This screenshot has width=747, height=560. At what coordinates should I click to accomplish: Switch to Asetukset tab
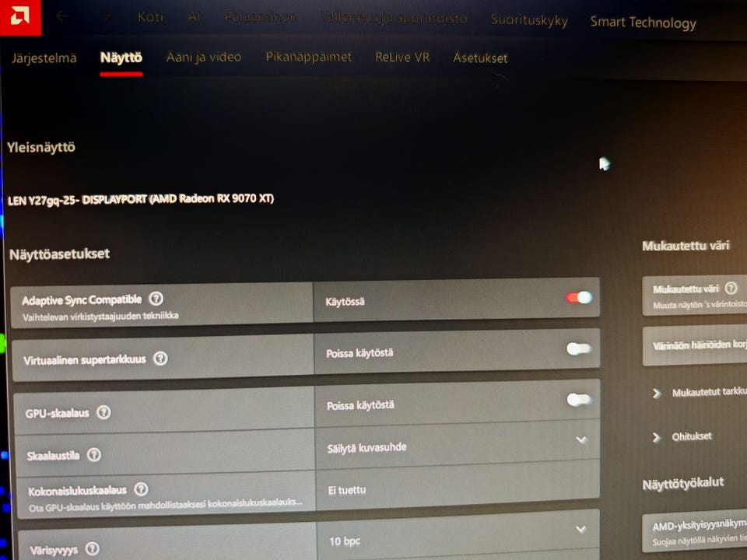[480, 58]
